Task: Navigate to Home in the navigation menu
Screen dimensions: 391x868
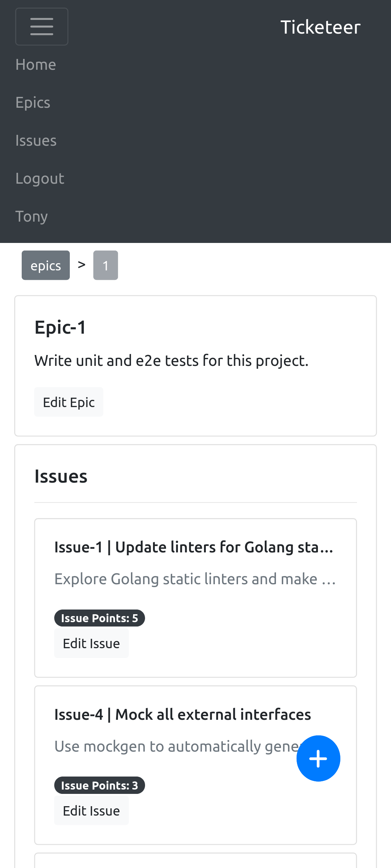Action: click(35, 64)
